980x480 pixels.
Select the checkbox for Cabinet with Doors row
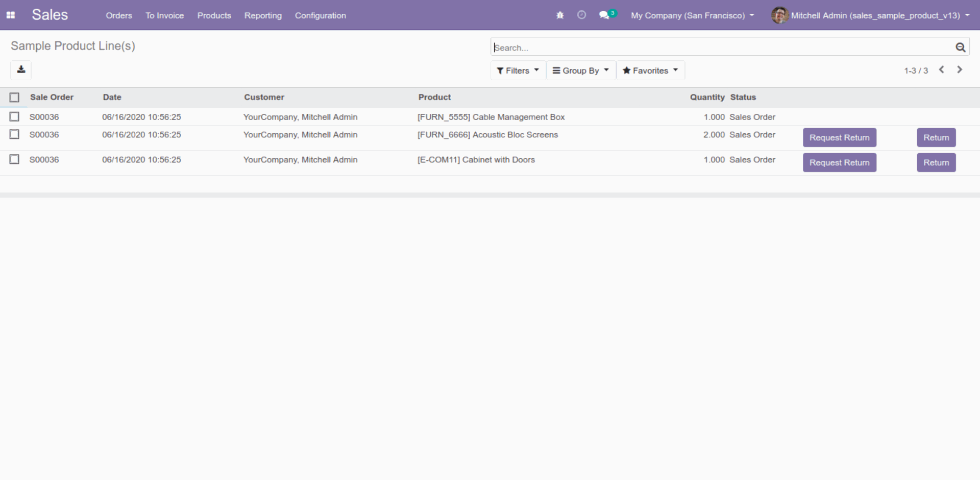[x=14, y=159]
